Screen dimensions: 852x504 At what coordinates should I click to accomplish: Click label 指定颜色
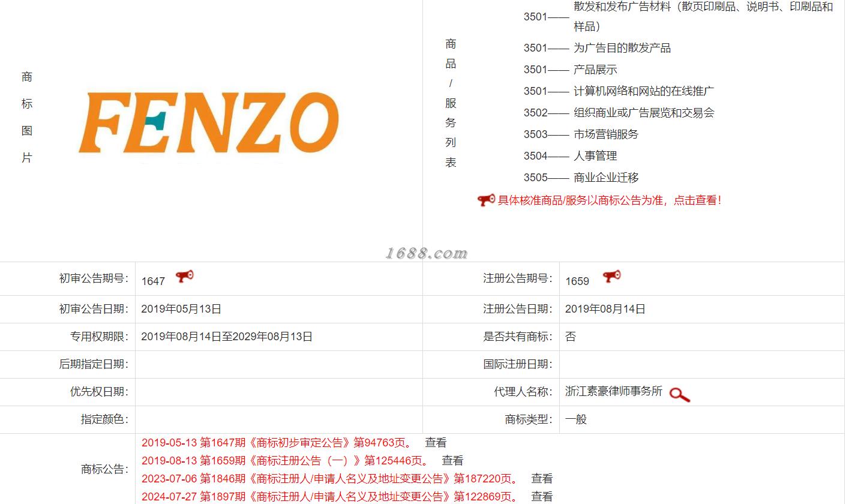click(104, 419)
